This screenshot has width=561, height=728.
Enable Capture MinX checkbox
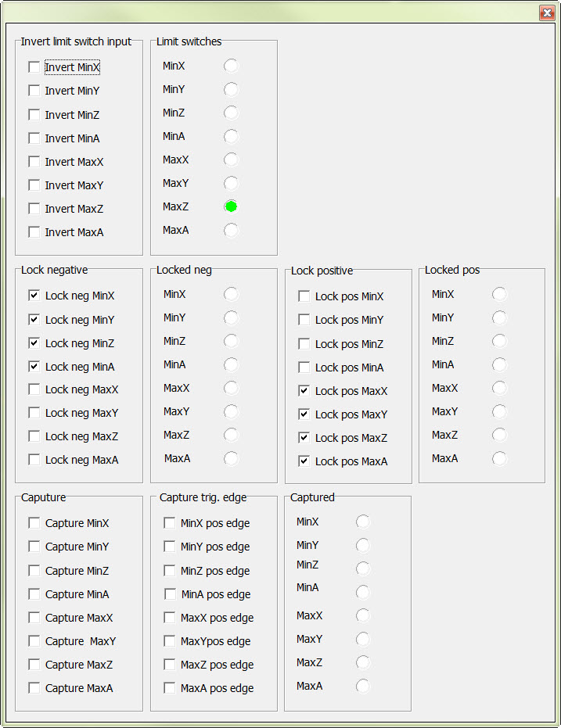[x=34, y=523]
